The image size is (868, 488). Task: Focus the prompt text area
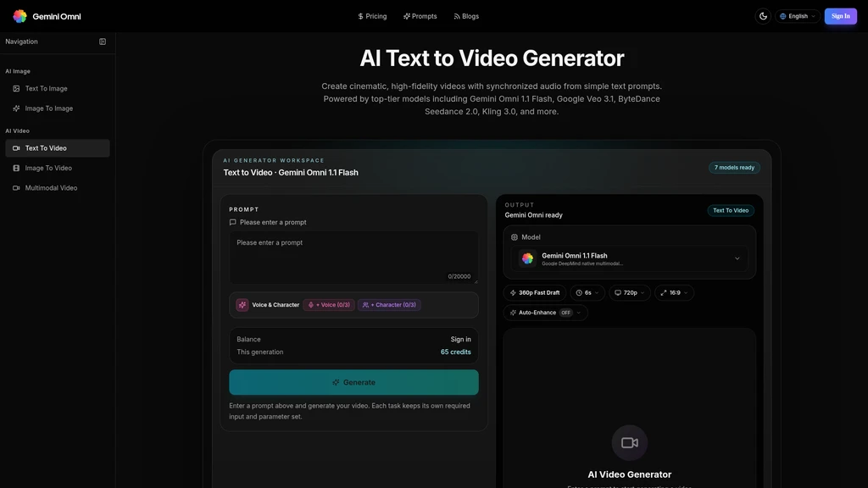click(x=353, y=258)
